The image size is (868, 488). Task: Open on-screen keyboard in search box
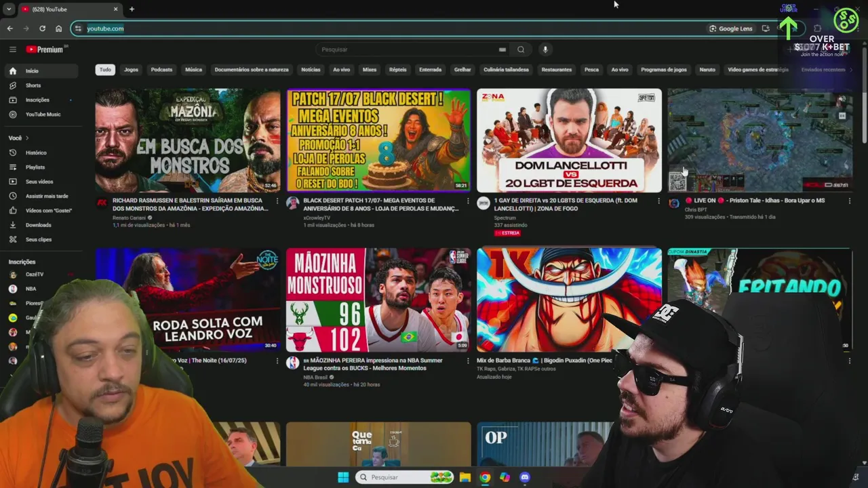502,49
